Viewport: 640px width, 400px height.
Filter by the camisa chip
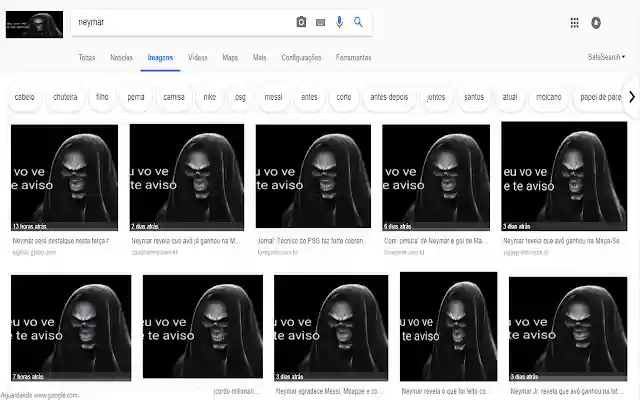pos(174,97)
